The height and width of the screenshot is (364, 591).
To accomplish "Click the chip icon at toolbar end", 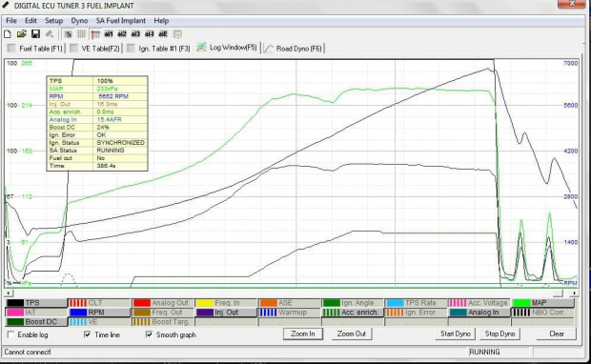I will tap(177, 34).
